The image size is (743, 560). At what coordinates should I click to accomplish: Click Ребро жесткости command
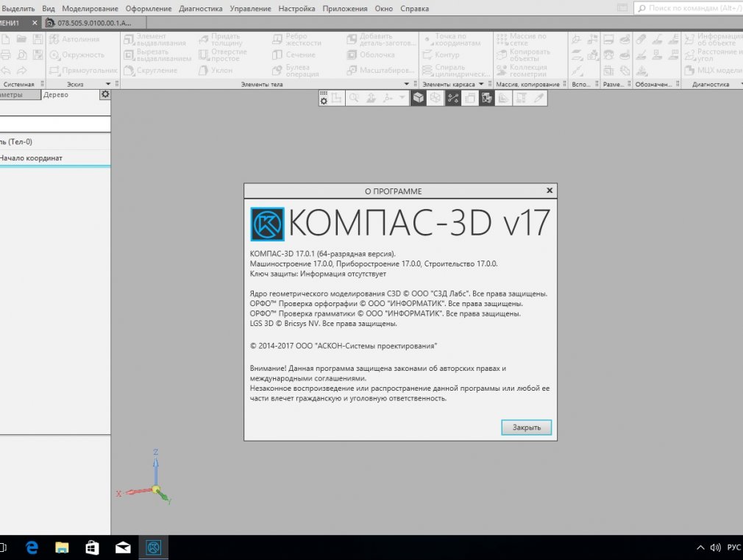(296, 39)
